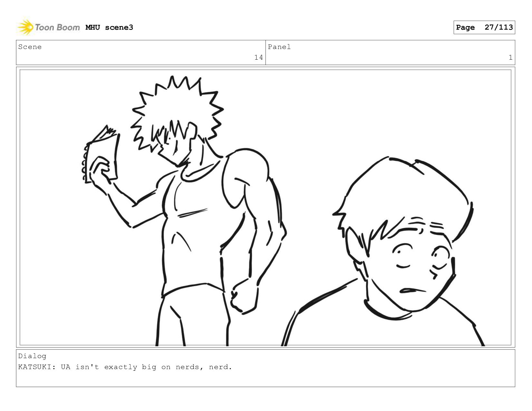Image resolution: width=532 pixels, height=411 pixels.
Task: Select scene number '14'
Action: [x=259, y=57]
